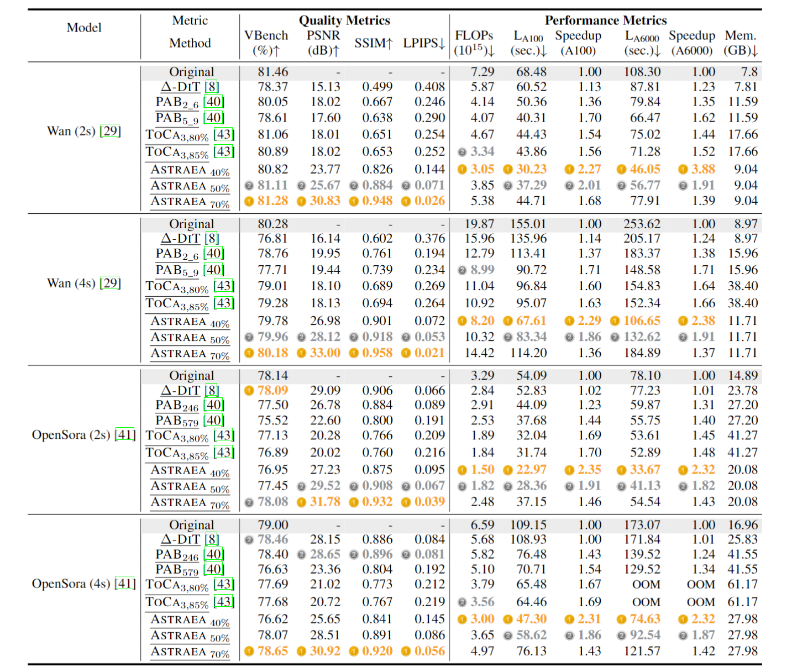Click the gold rank-1 medal icon beside VBench 81.28
787x672 pixels.
point(249,201)
